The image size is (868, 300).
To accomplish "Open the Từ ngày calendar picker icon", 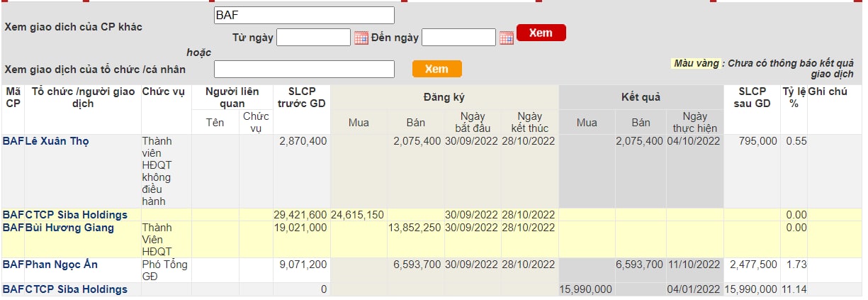I will [361, 38].
